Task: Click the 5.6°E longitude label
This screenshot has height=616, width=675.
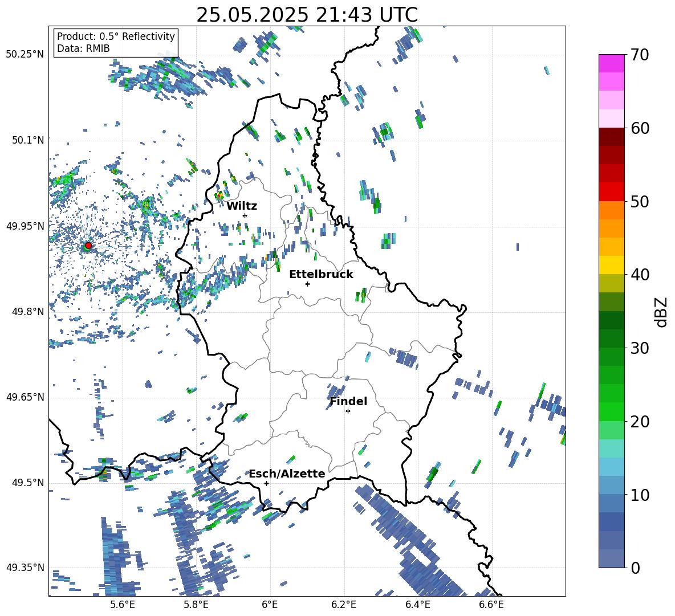Action: pos(123,605)
